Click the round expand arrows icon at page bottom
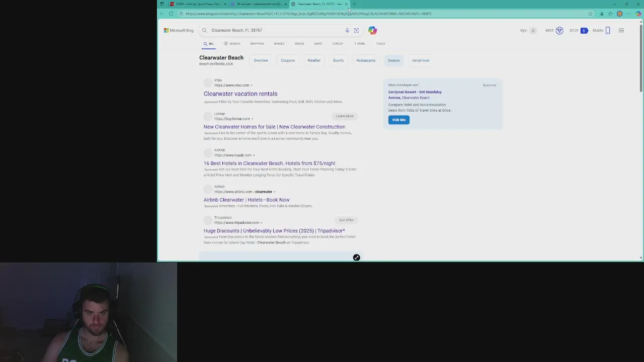The width and height of the screenshot is (644, 362). pos(356,257)
